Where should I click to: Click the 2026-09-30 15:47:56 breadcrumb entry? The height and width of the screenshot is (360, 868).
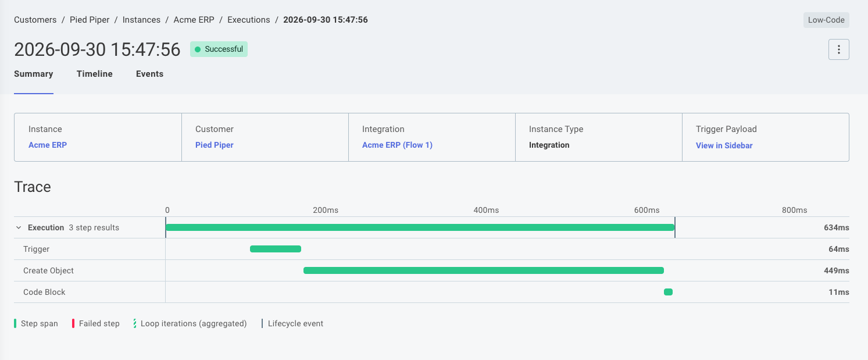326,20
